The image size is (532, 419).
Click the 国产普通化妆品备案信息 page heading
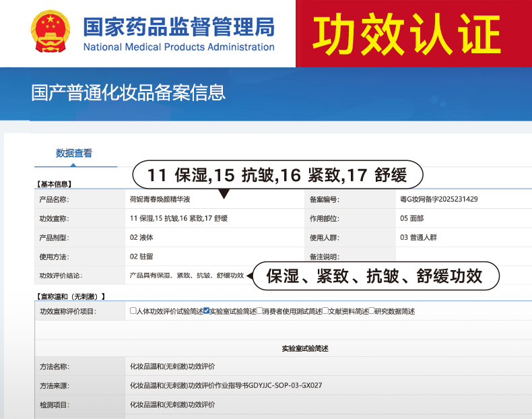coord(129,92)
